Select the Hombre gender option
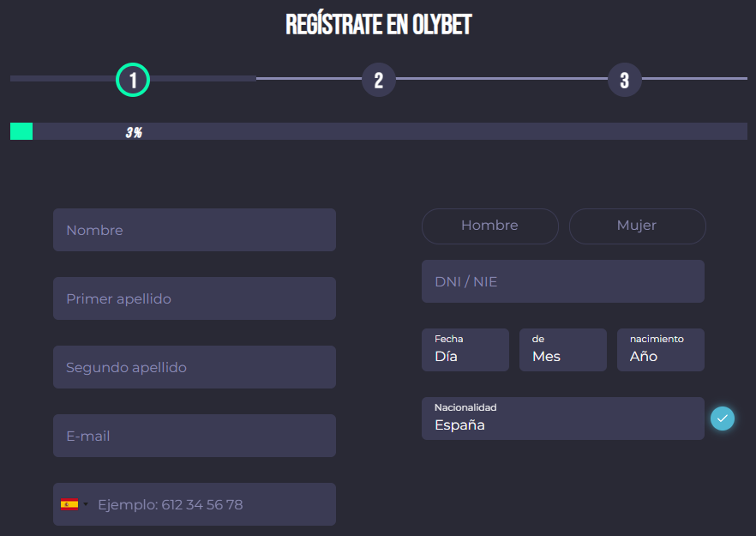This screenshot has width=756, height=536. click(489, 226)
